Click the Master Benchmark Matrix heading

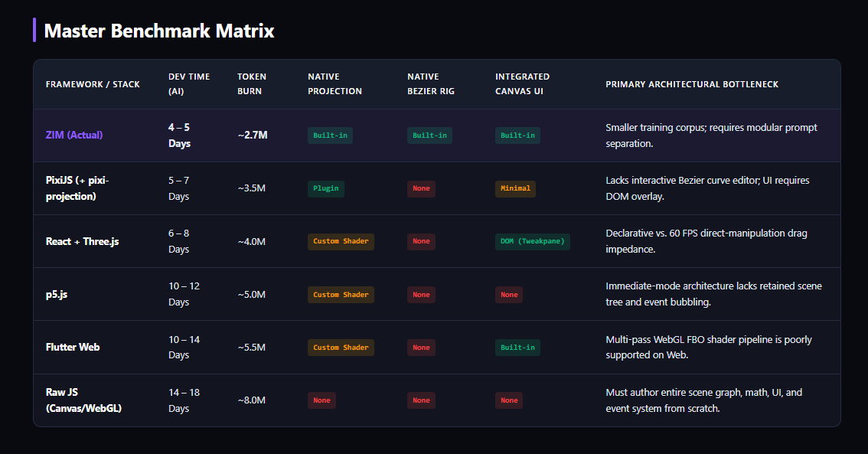159,31
